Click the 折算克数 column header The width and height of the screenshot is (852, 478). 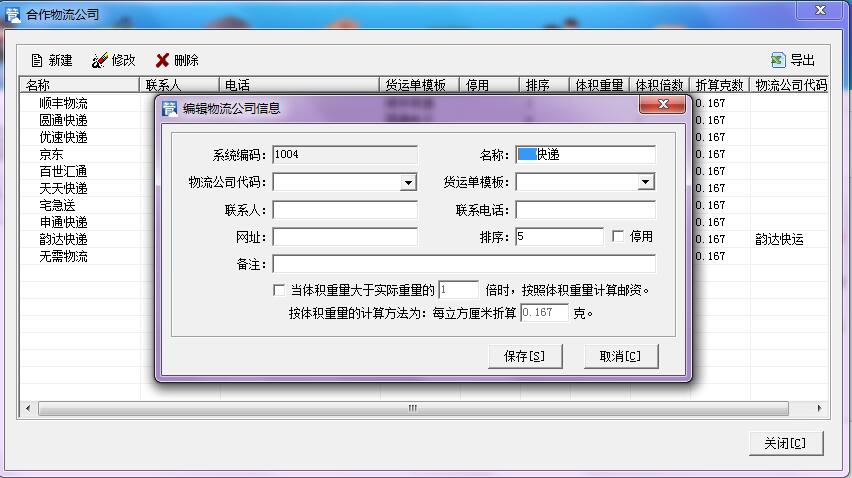[x=720, y=86]
